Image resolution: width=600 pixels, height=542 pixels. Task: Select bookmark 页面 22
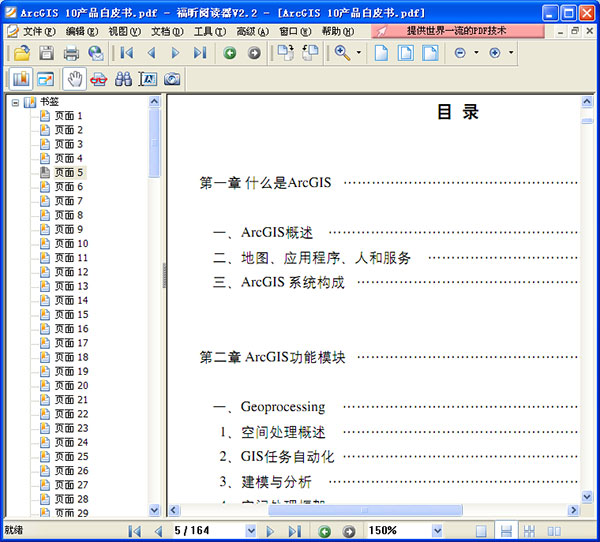click(71, 414)
